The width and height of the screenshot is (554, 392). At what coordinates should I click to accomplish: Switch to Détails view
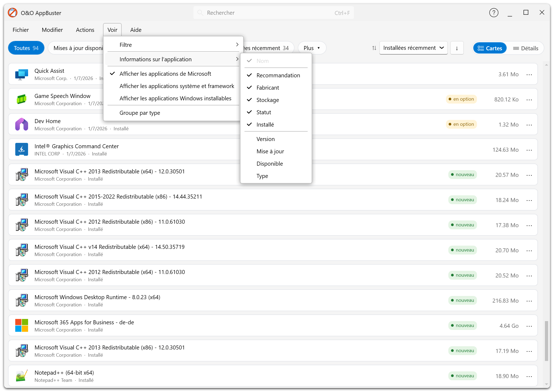click(x=525, y=48)
